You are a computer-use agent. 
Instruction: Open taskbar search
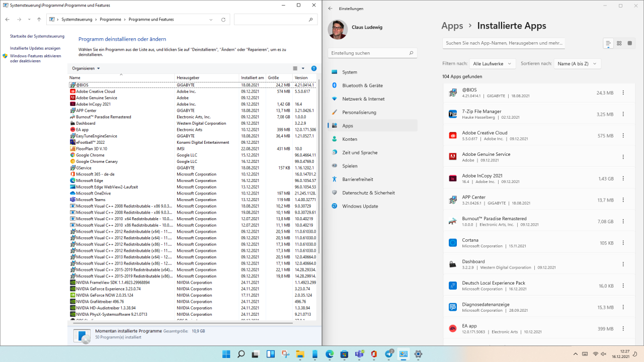point(241,354)
